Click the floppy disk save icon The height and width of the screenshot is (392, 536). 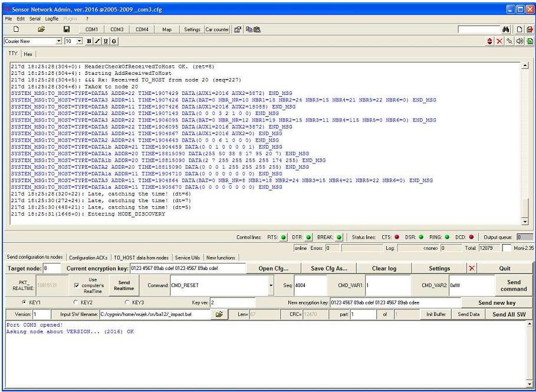[67, 29]
